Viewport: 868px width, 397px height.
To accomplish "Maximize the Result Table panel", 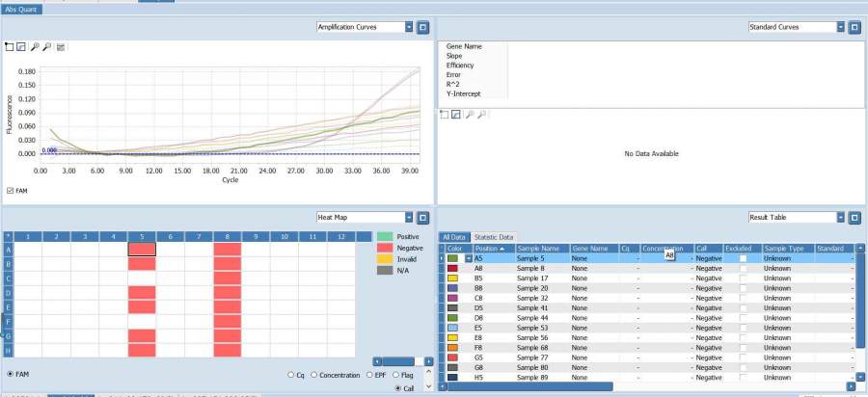I will pyautogui.click(x=854, y=218).
